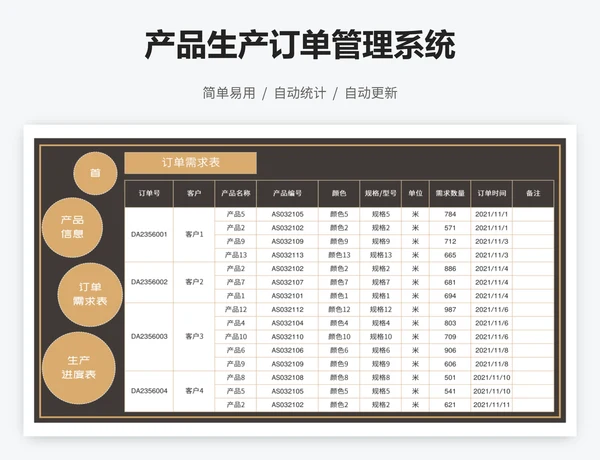Select the date cell 2021/11/11

(x=492, y=405)
